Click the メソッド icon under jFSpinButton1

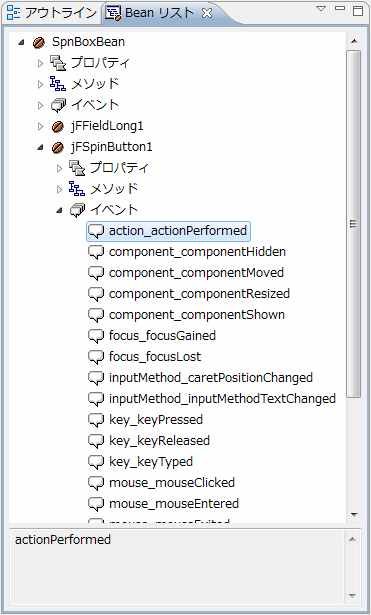coord(77,189)
